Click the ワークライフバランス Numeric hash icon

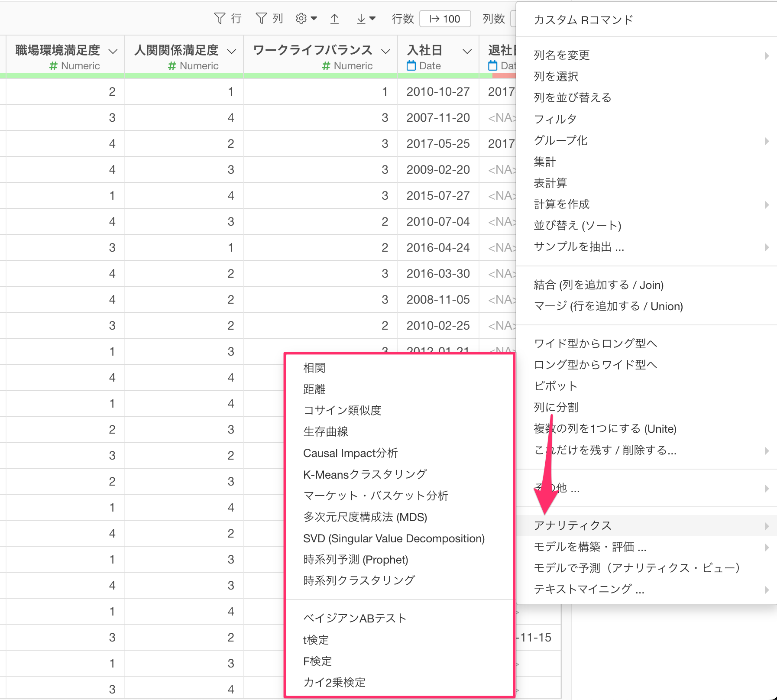pos(326,66)
